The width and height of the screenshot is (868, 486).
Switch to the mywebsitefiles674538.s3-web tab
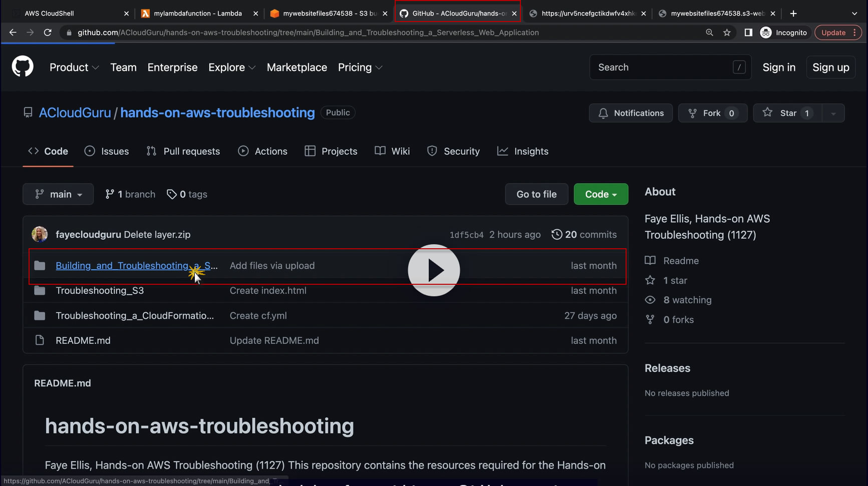(x=716, y=14)
